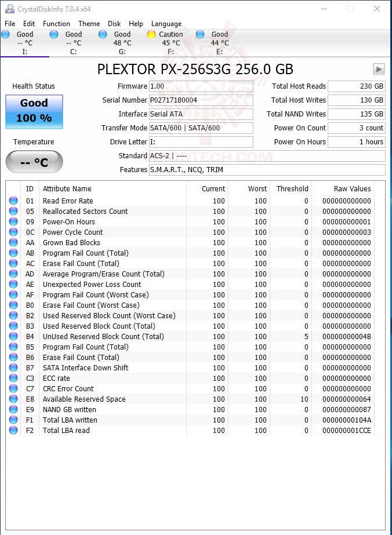Viewport: 392px width, 535px height.
Task: Click status orb for ECC rate
Action: click(x=13, y=378)
